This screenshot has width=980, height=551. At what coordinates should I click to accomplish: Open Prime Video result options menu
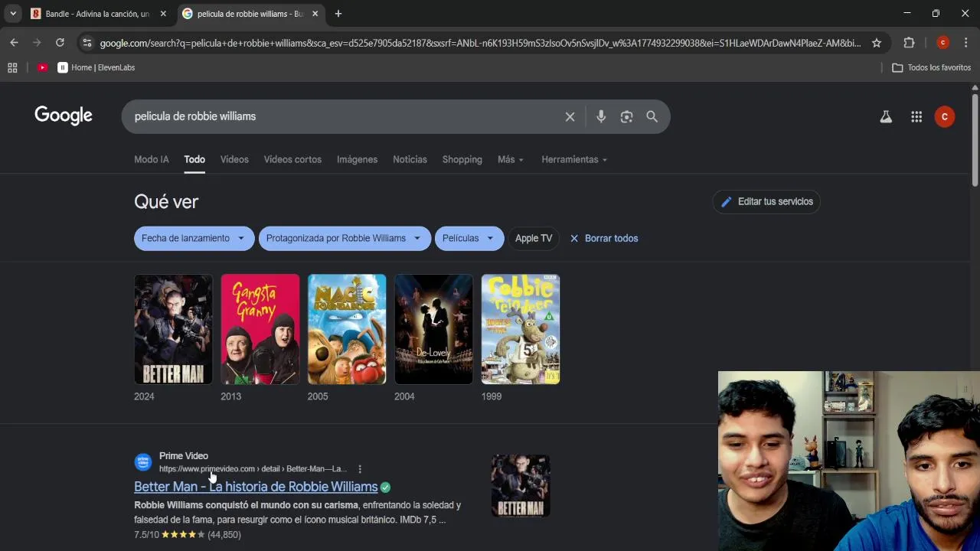(x=360, y=469)
